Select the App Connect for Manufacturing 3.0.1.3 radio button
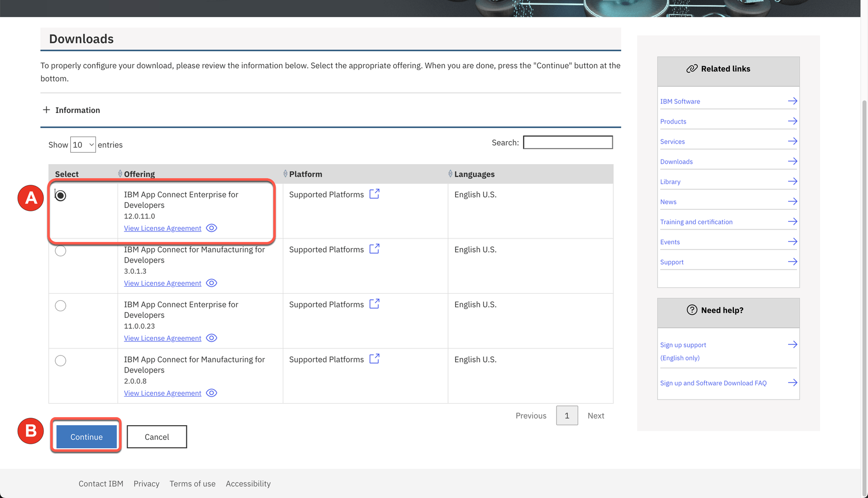This screenshot has width=868, height=498. (x=61, y=251)
